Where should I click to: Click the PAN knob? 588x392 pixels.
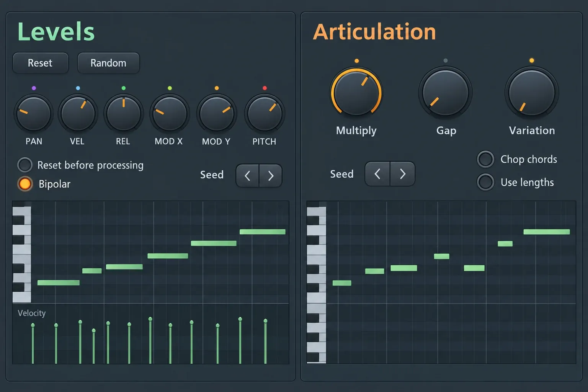34,114
